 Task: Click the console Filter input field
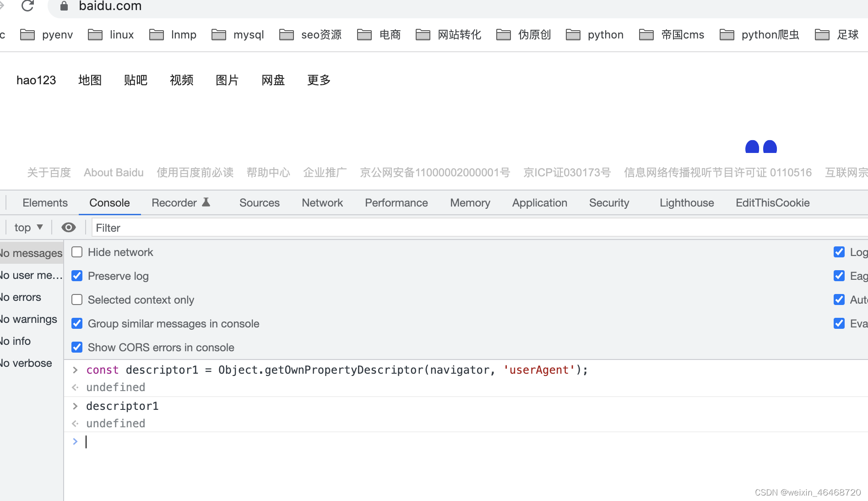click(480, 228)
